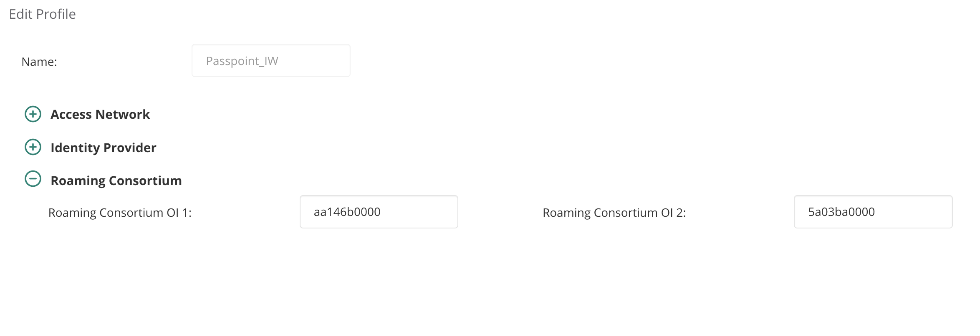The width and height of the screenshot is (980, 336).
Task: Click the Access Network heading
Action: [100, 114]
